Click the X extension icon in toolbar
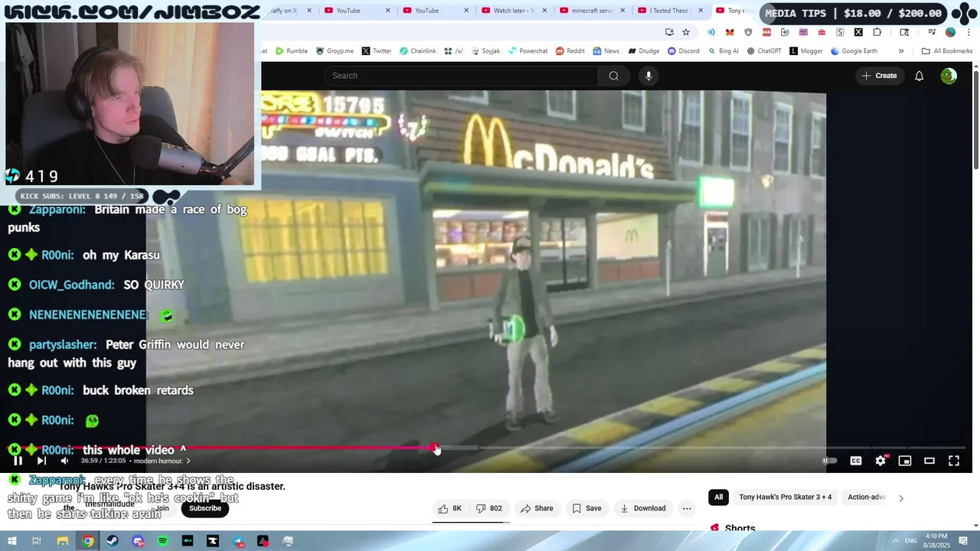980x551 pixels. 858,32
